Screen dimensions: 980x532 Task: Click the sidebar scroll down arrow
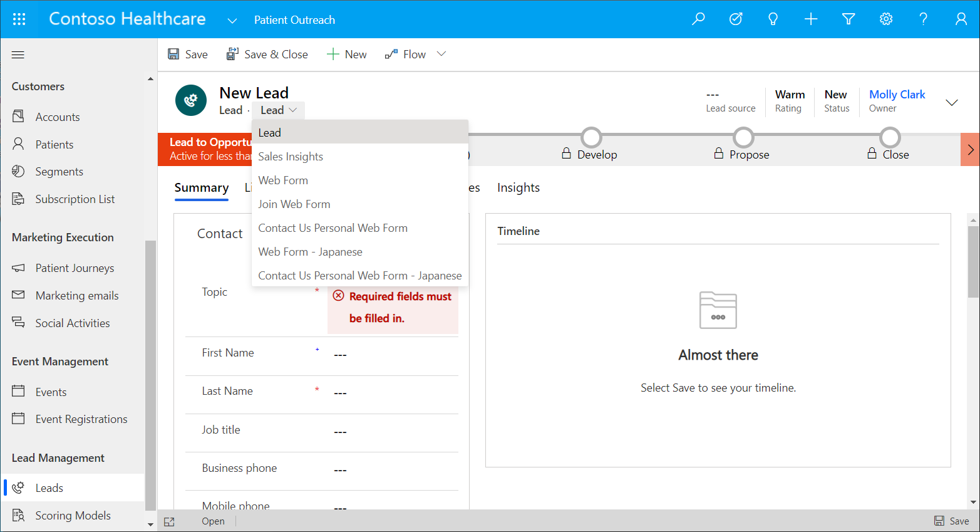pos(150,524)
